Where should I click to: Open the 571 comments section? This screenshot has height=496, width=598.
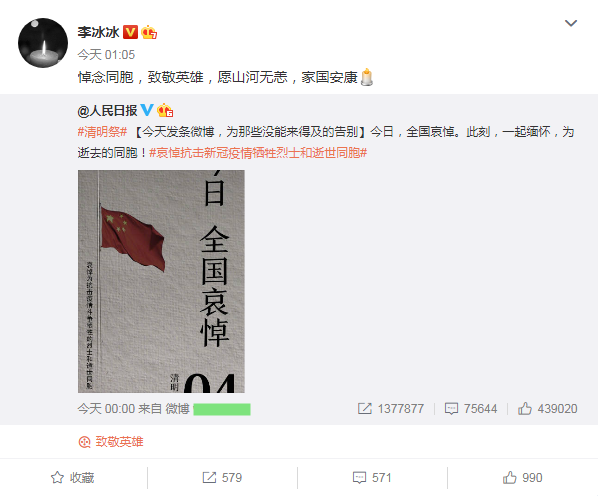[372, 478]
